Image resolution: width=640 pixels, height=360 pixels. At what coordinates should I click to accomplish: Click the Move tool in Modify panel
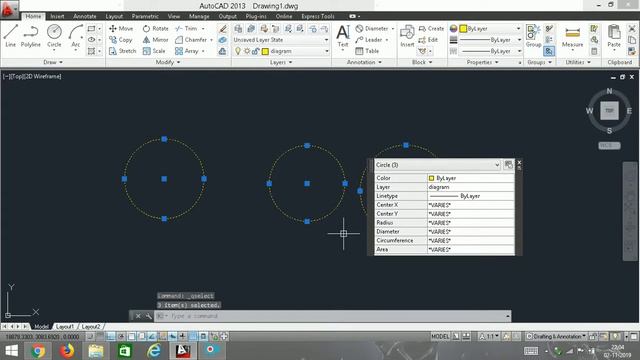(121, 29)
